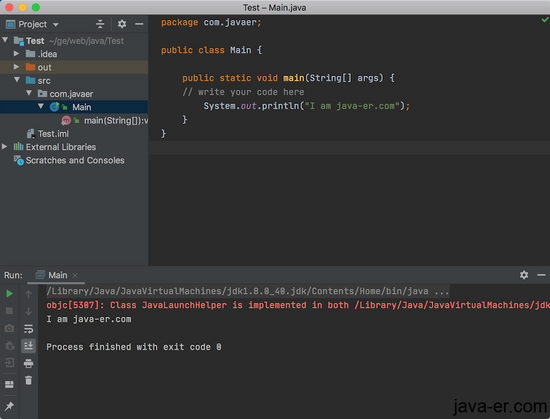Viewport: 550px width, 419px height.
Task: Select the src folder row
Action: pyautogui.click(x=74, y=81)
